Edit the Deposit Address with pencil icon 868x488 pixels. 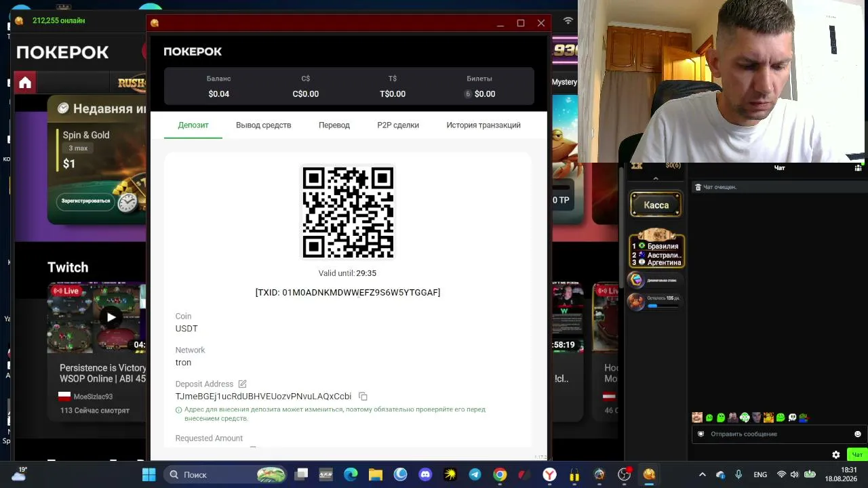click(242, 384)
